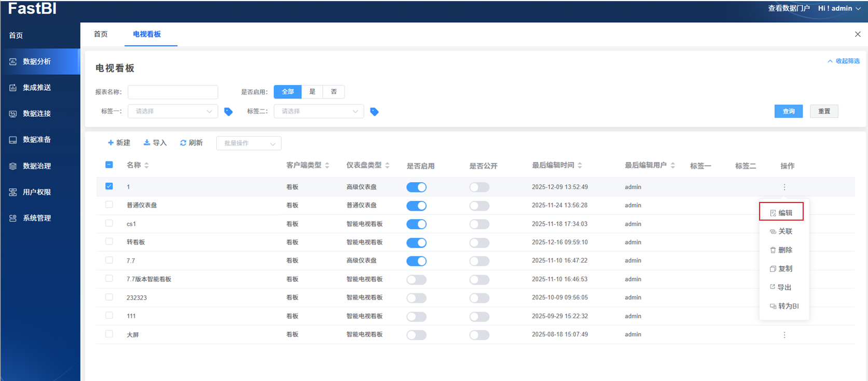
Task: Click the tag icon next to 标签二
Action: (x=374, y=112)
